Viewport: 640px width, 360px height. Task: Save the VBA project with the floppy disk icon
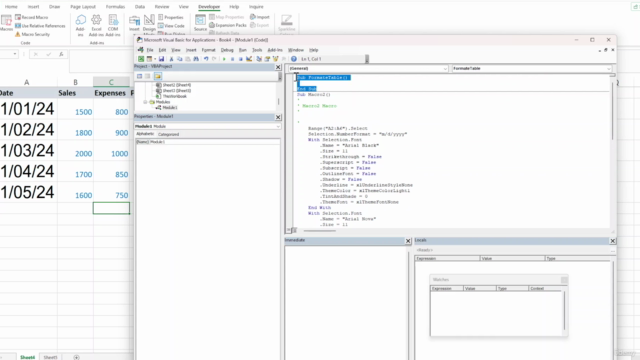point(161,59)
